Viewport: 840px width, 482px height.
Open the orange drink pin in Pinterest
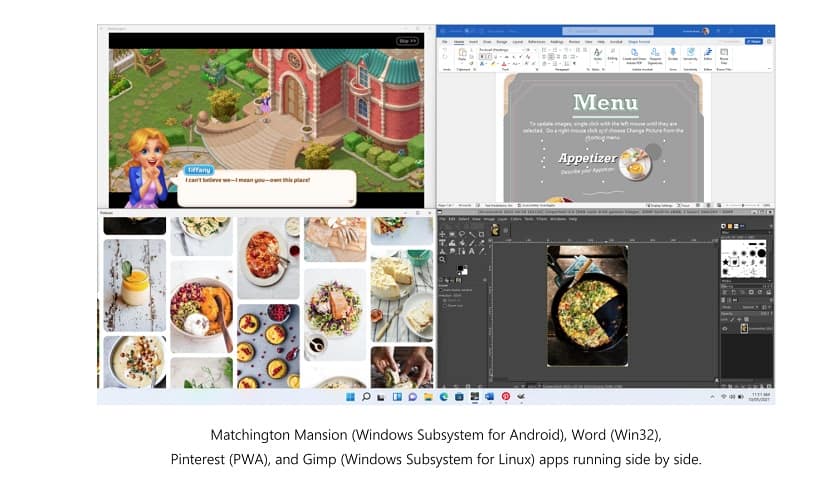coord(134,285)
